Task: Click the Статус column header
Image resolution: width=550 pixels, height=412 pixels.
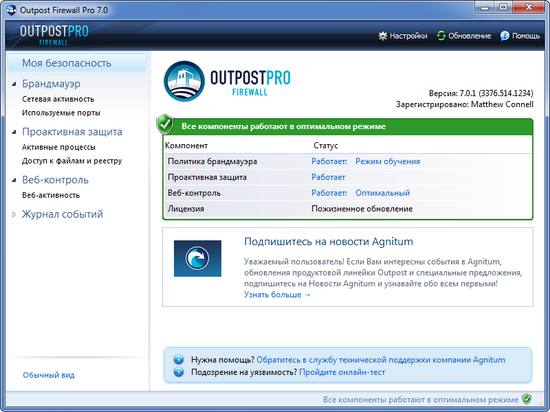Action: point(326,146)
